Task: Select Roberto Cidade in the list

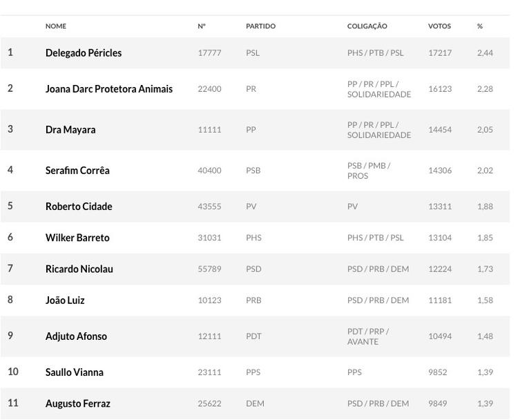Action: (79, 207)
